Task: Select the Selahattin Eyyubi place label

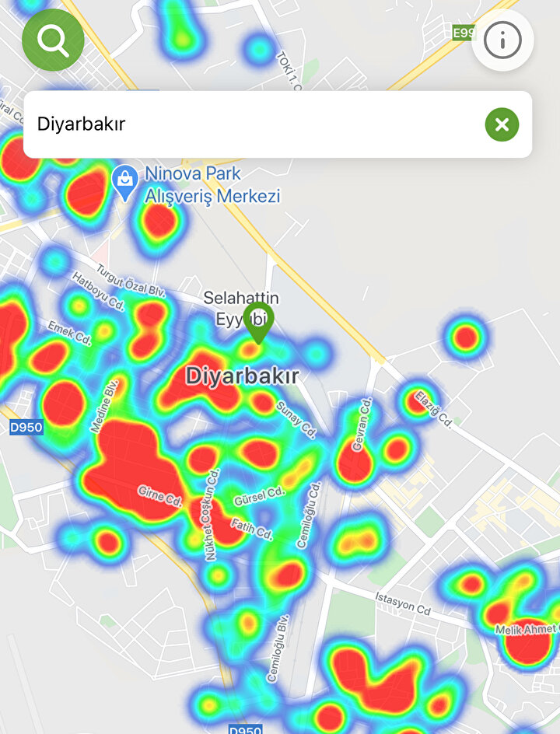Action: coord(240,307)
